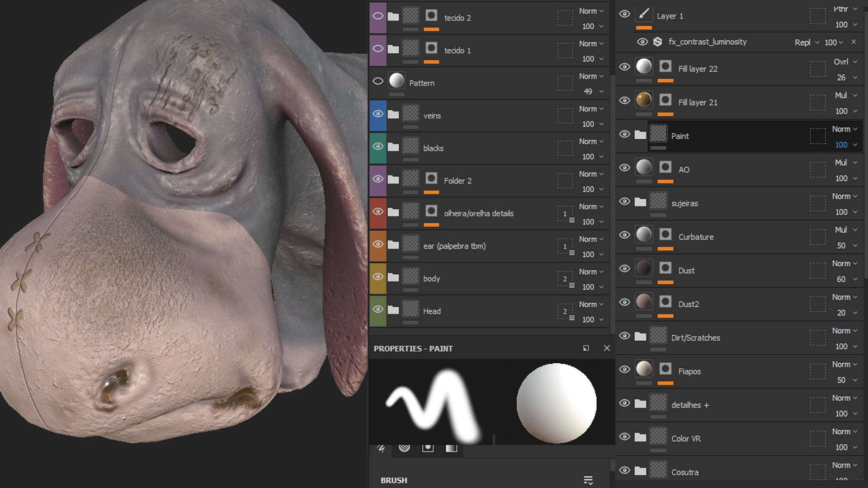Undock the Properties - Paint panel
Image resolution: width=868 pixels, height=488 pixels.
[x=586, y=348]
